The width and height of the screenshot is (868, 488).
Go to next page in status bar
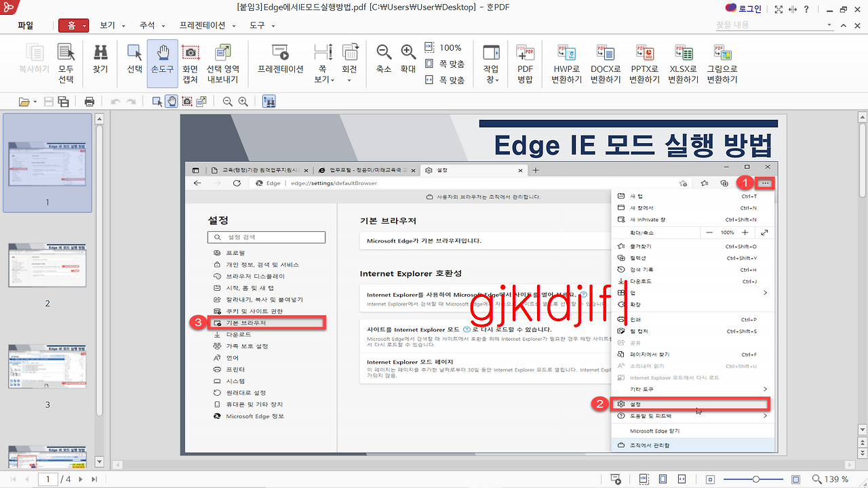click(81, 479)
